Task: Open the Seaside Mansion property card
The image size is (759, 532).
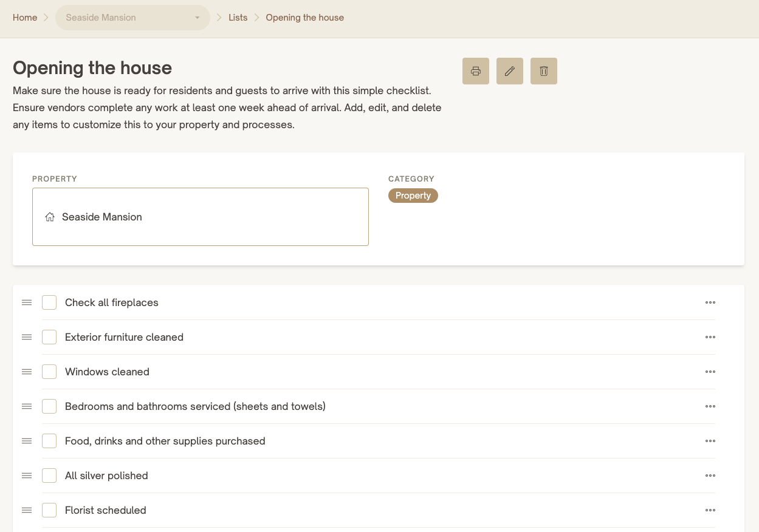Action: (200, 217)
